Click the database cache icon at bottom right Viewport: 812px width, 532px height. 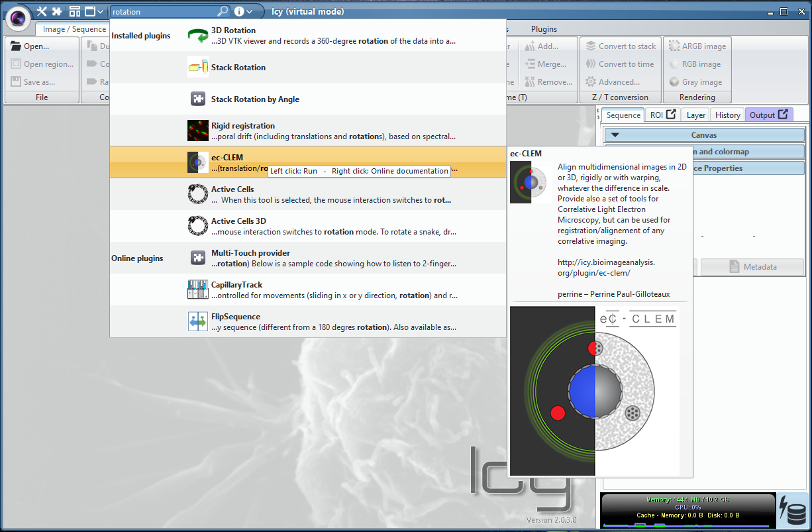tap(793, 509)
